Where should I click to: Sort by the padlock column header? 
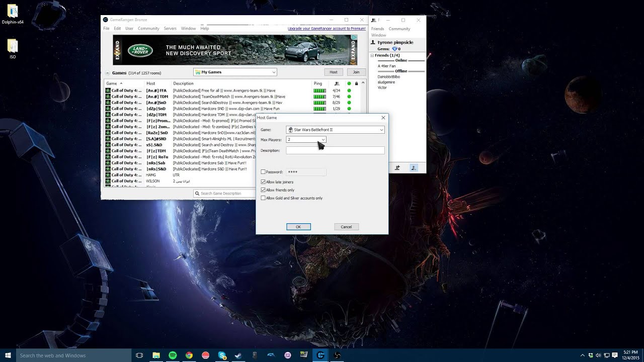coord(356,83)
